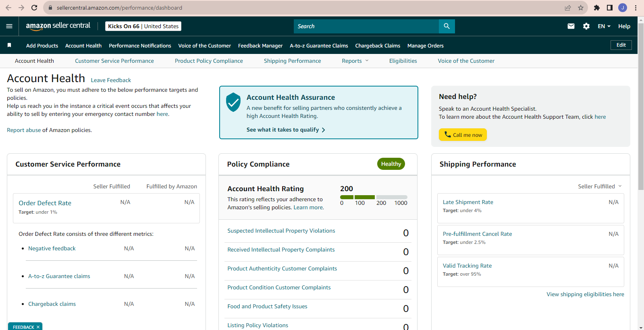The image size is (644, 330).
Task: Open the Order Defect Rate link
Action: 45,203
